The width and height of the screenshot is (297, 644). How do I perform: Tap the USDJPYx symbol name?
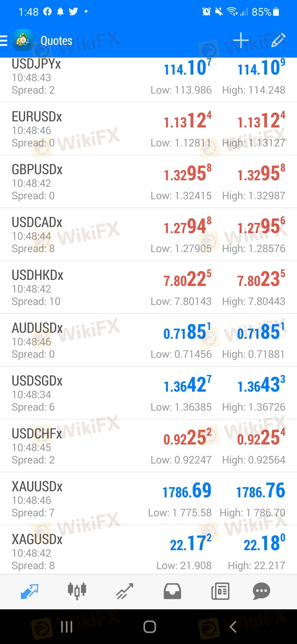pyautogui.click(x=36, y=64)
